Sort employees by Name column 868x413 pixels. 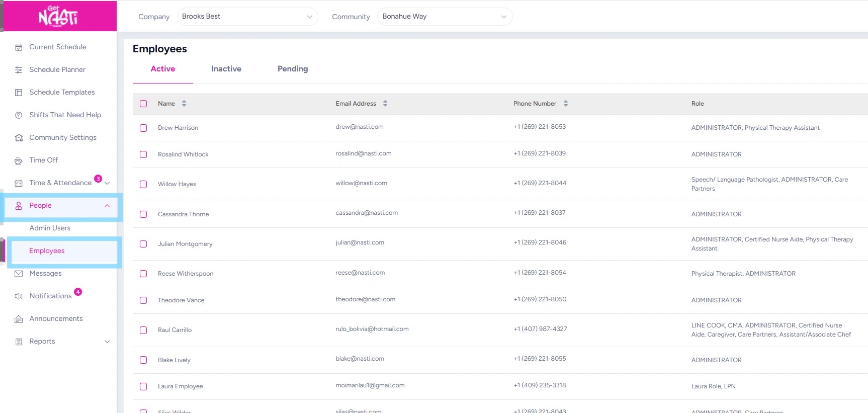point(184,104)
